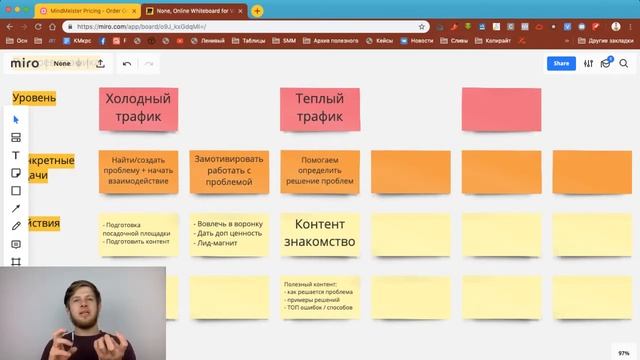
Task: Select the Pen drawing tool
Action: point(16,226)
